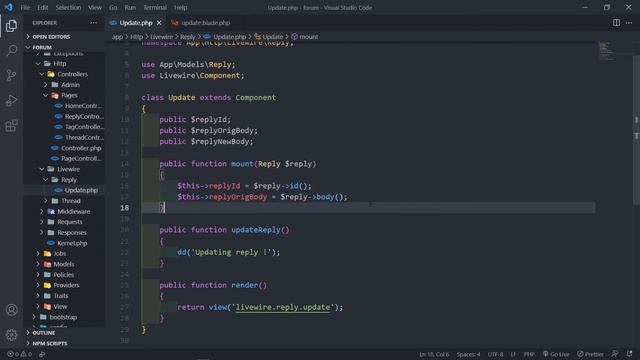Open Kernel.php in the file tree
The width and height of the screenshot is (640, 360).
pyautogui.click(x=72, y=243)
